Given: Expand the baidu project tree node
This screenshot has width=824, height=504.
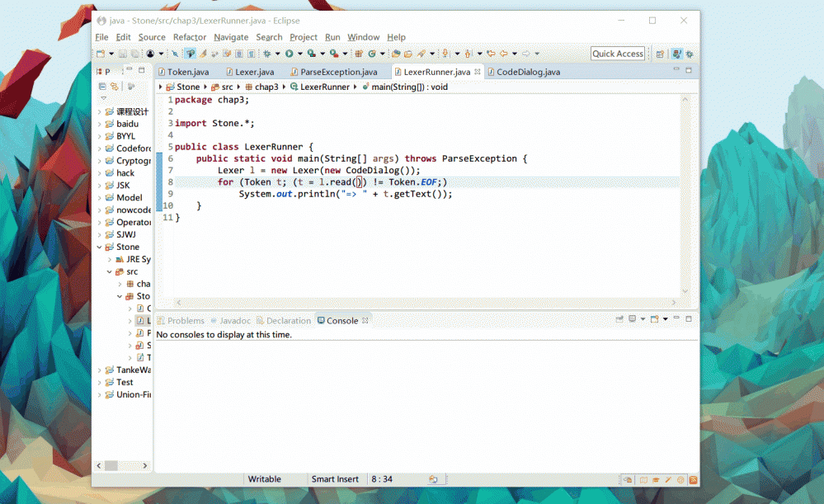Looking at the screenshot, I should (x=100, y=124).
